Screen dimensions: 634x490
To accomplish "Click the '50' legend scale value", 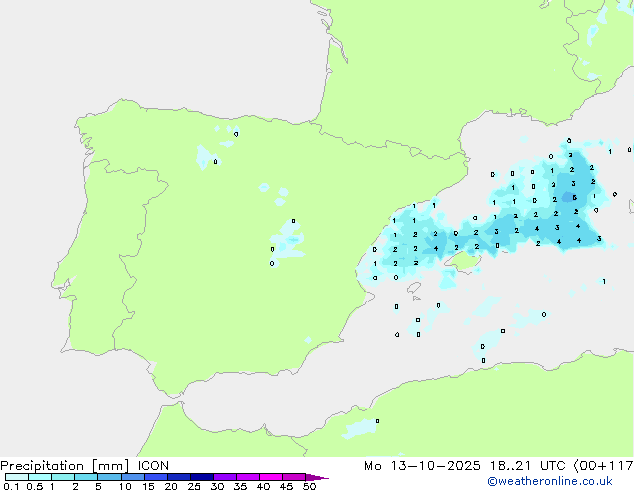I will click(309, 487).
